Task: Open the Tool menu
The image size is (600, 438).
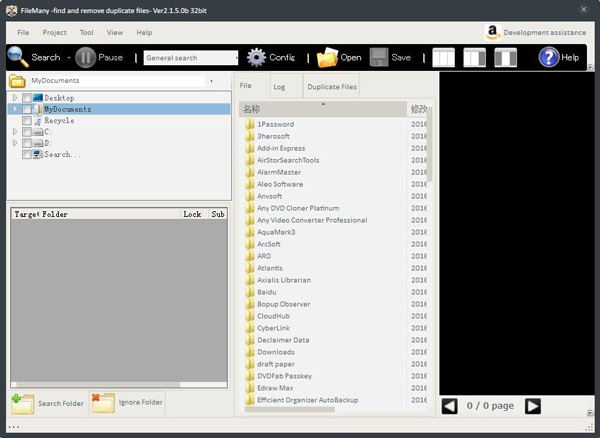Action: 86,33
